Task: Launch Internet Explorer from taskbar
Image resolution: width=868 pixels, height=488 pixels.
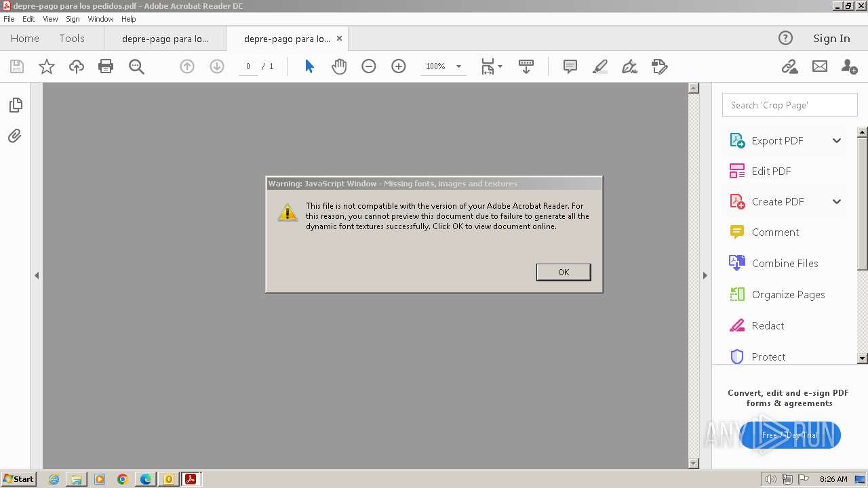Action: 54,479
